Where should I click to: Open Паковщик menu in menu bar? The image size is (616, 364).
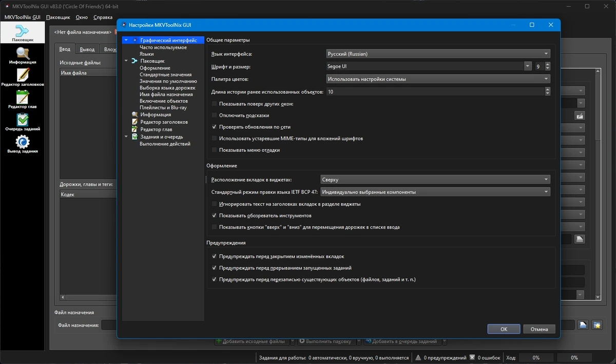click(x=58, y=17)
